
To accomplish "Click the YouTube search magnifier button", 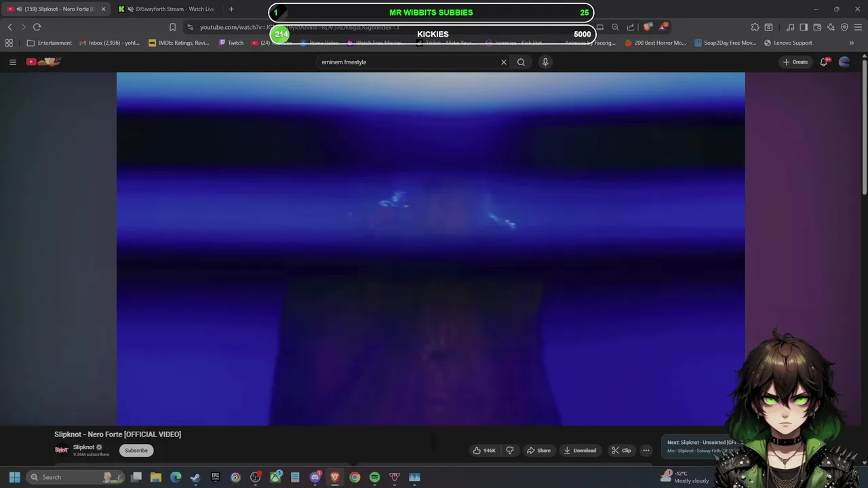I will [521, 62].
